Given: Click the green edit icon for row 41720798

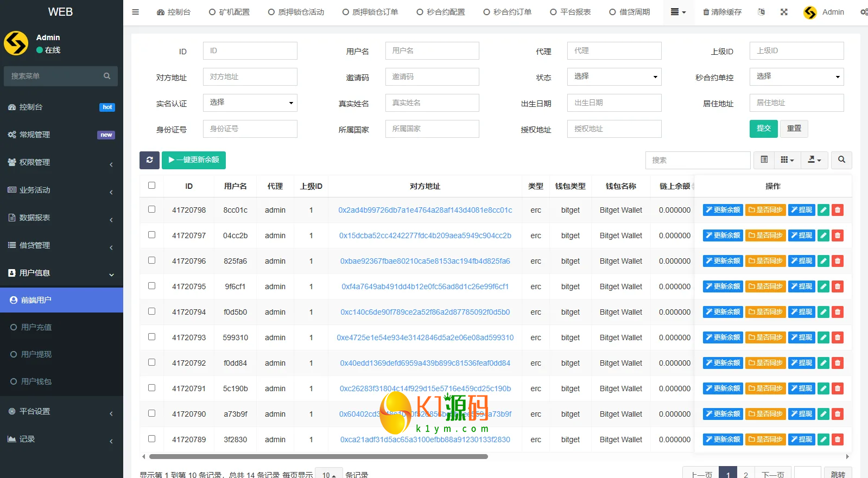Looking at the screenshot, I should click(x=823, y=210).
